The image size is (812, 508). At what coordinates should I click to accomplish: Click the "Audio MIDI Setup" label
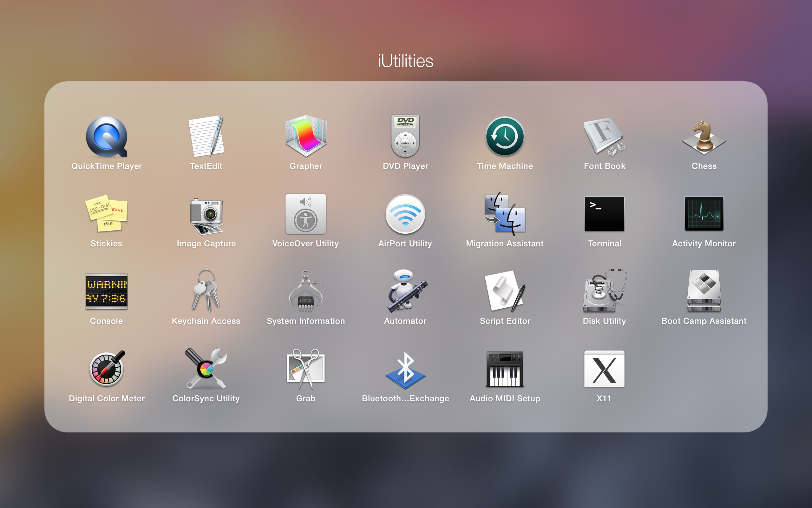coord(505,398)
